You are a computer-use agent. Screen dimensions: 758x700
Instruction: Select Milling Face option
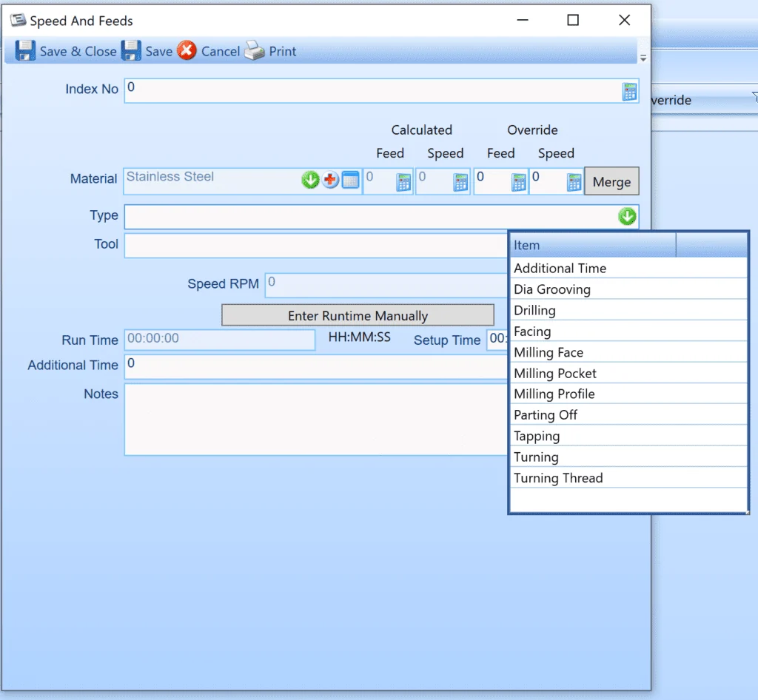point(628,352)
